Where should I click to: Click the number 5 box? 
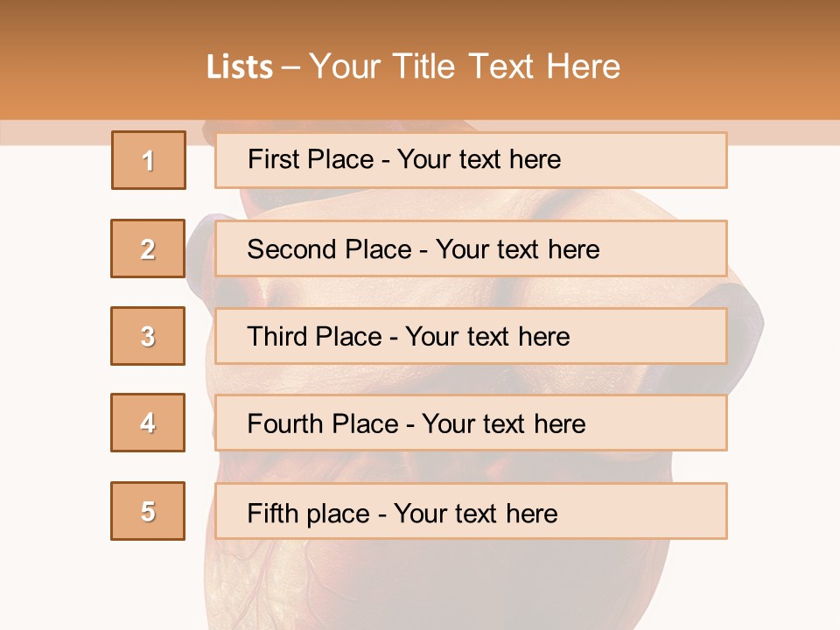pos(149,511)
